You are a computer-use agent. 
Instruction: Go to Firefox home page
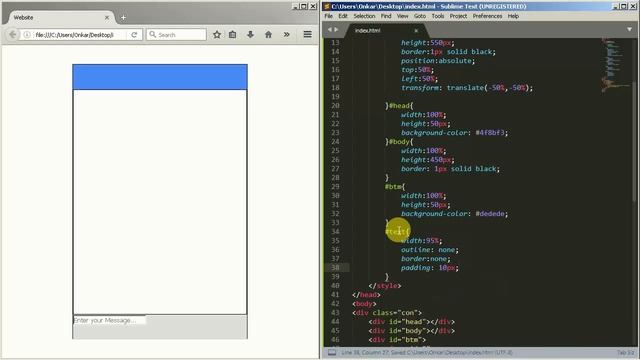[268, 35]
